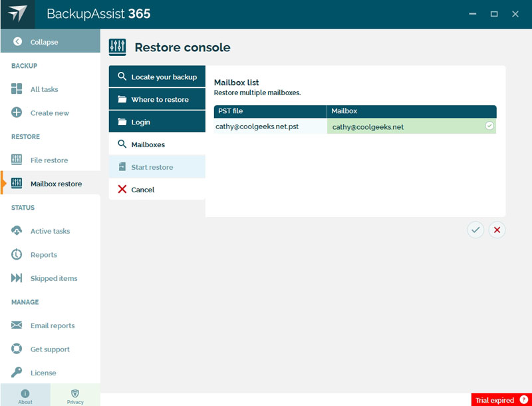Click the magnifier icon beside Locate your backup
532x406 pixels.
[122, 77]
